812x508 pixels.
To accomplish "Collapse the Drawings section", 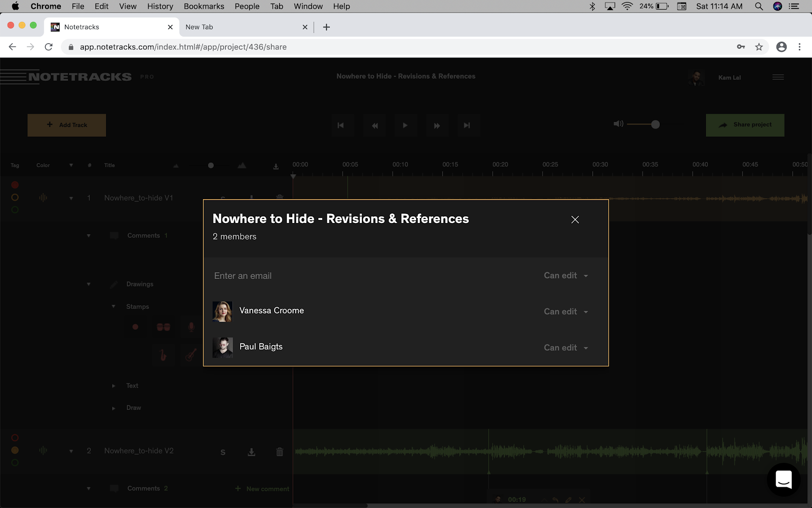I will coord(88,284).
